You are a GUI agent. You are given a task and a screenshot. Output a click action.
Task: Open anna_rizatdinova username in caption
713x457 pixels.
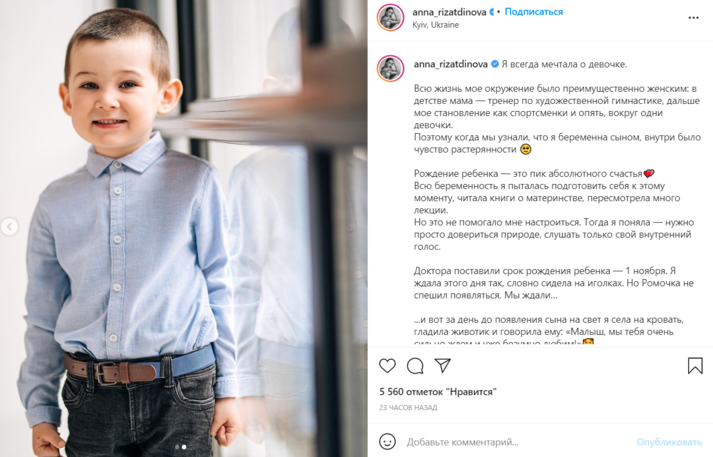point(451,64)
